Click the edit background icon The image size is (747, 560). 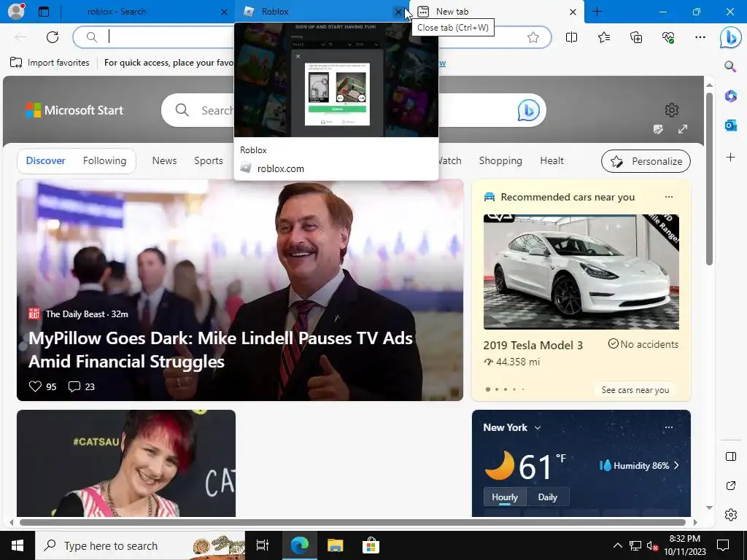coord(659,129)
